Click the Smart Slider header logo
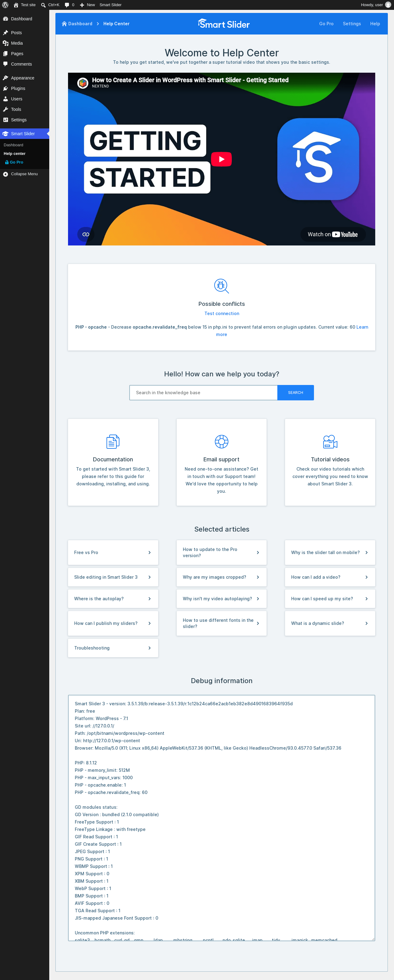 click(x=223, y=24)
